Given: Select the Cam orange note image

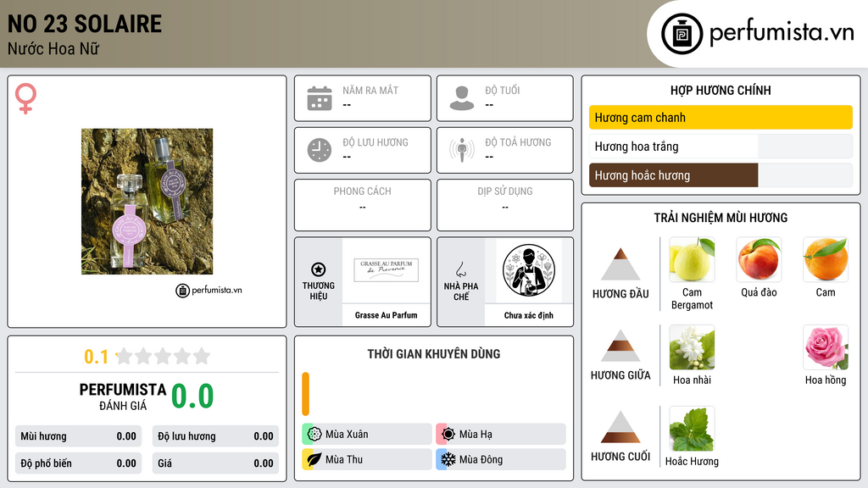Looking at the screenshot, I should click(826, 259).
